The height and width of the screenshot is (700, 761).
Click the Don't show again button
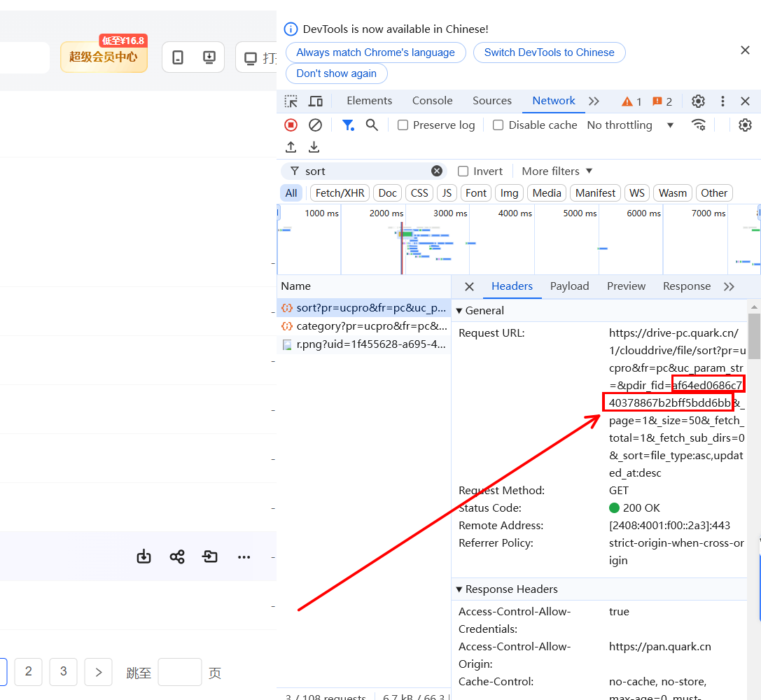click(336, 73)
